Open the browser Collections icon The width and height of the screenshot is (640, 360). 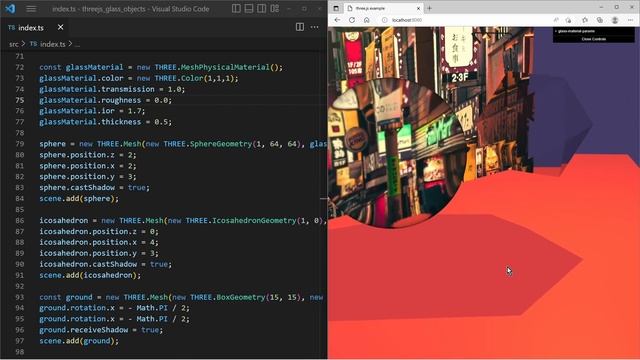click(600, 20)
